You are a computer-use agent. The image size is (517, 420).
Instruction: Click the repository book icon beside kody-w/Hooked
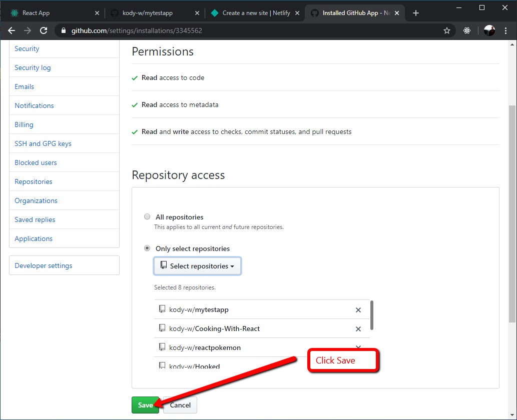(x=162, y=365)
